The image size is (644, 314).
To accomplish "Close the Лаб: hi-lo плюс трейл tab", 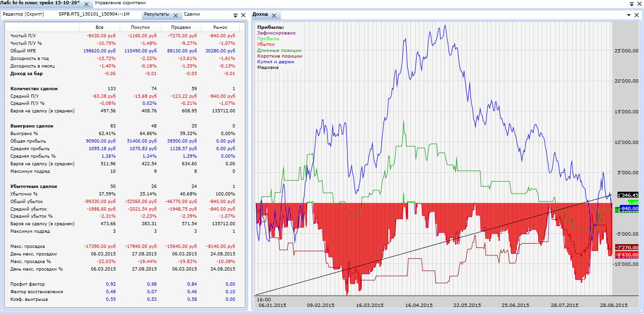I will pos(87,4).
